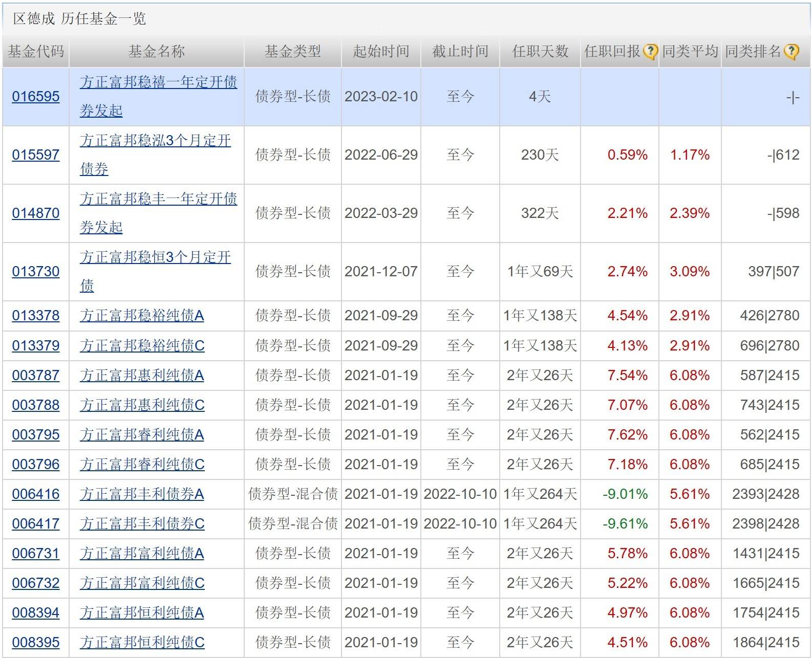
Task: Open fund code 008394 link
Action: coord(36,613)
